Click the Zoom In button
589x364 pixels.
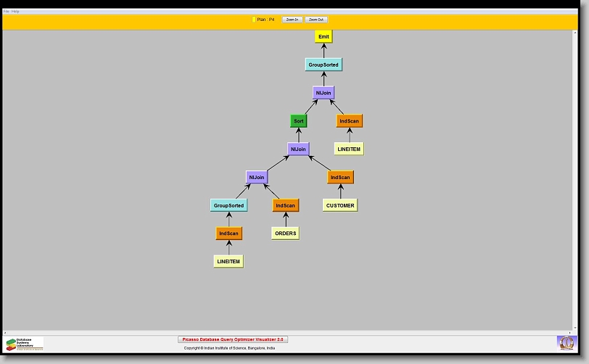pos(292,20)
